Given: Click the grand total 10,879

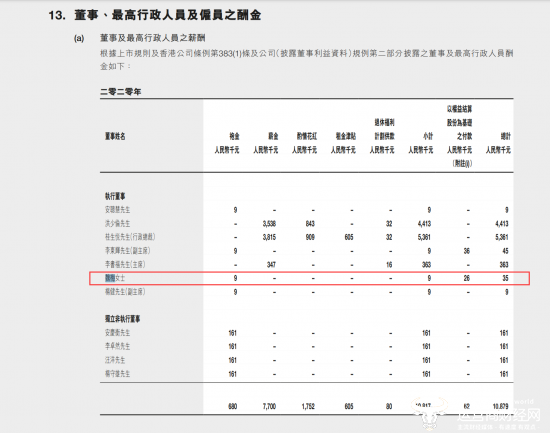Looking at the screenshot, I should click(x=500, y=406).
